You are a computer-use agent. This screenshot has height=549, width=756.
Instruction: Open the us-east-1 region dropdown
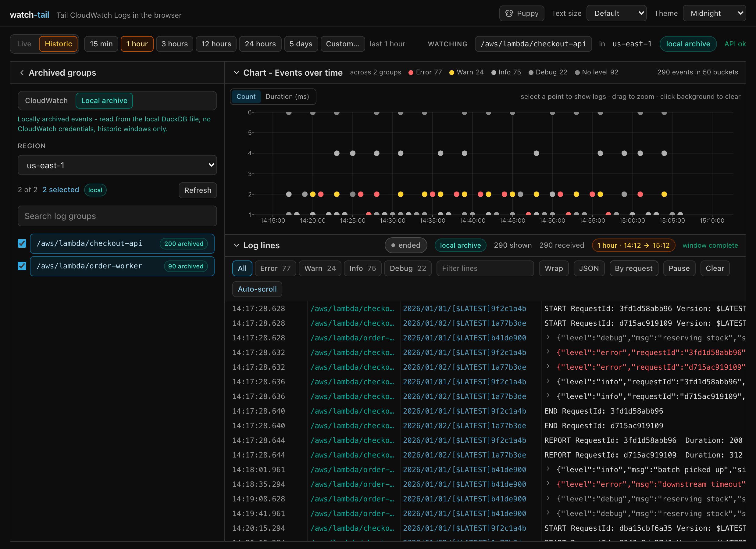point(117,165)
